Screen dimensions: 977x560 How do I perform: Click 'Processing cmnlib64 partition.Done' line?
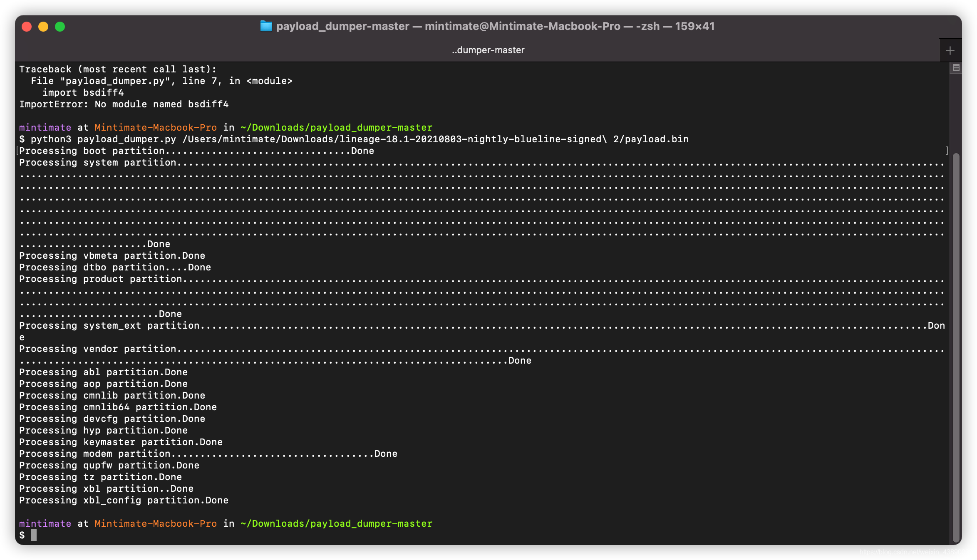[x=118, y=407]
